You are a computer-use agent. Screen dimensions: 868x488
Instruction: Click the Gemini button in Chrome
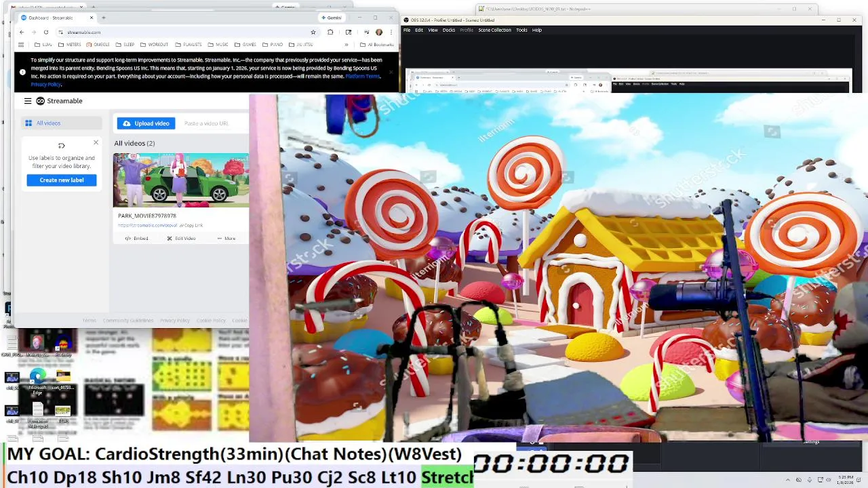pos(331,18)
